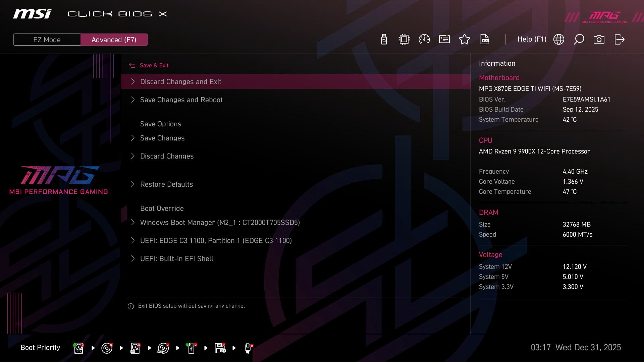Open Help (F1)
This screenshot has height=362, width=644.
pos(532,39)
